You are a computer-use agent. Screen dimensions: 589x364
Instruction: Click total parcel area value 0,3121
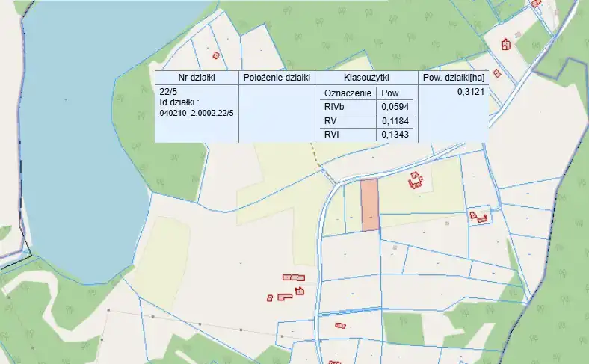[470, 92]
